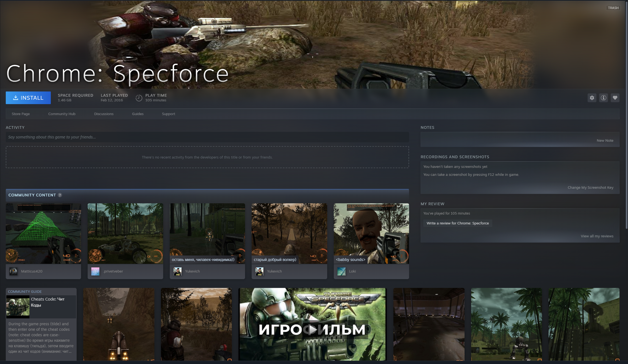
Task: Open Loki's avatar
Action: click(x=341, y=271)
